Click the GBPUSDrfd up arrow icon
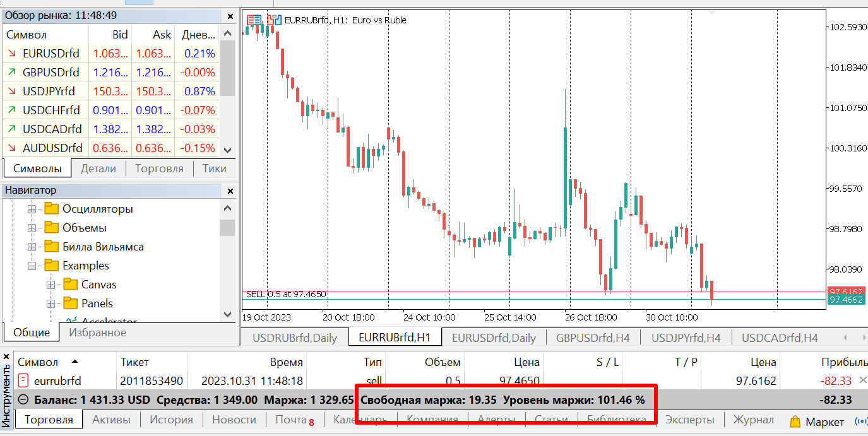Screen dimensions: 868x436 pos(12,73)
